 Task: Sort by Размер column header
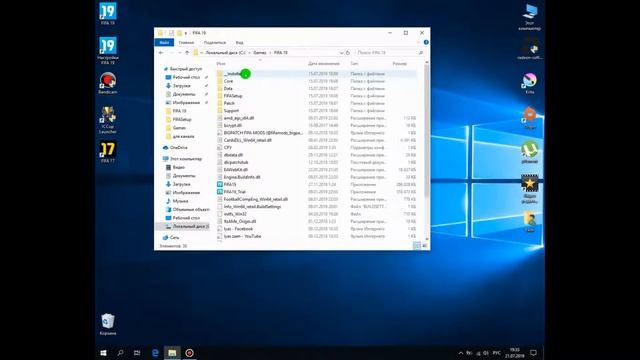(400, 64)
